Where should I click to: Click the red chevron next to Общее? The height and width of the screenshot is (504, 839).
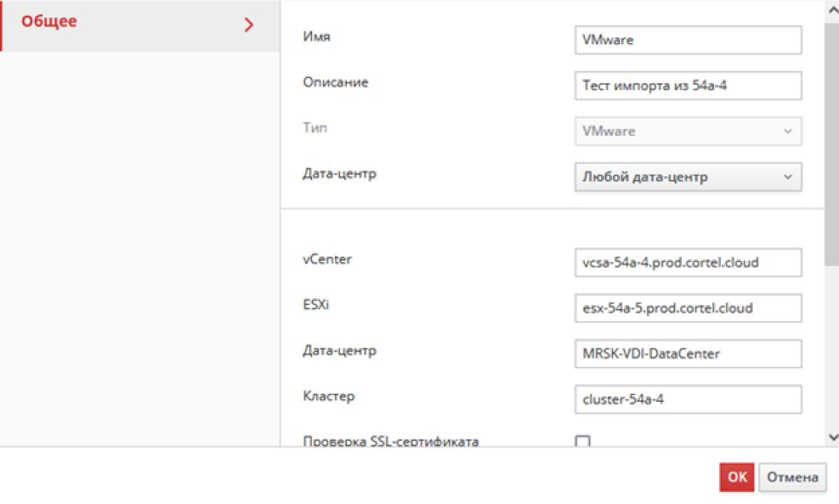pyautogui.click(x=249, y=24)
